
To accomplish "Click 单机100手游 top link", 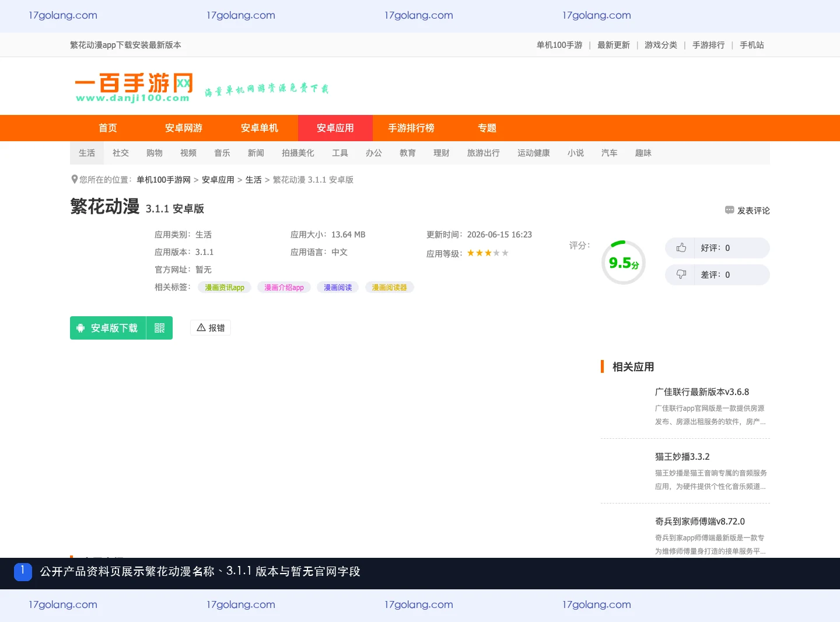I will (x=559, y=45).
